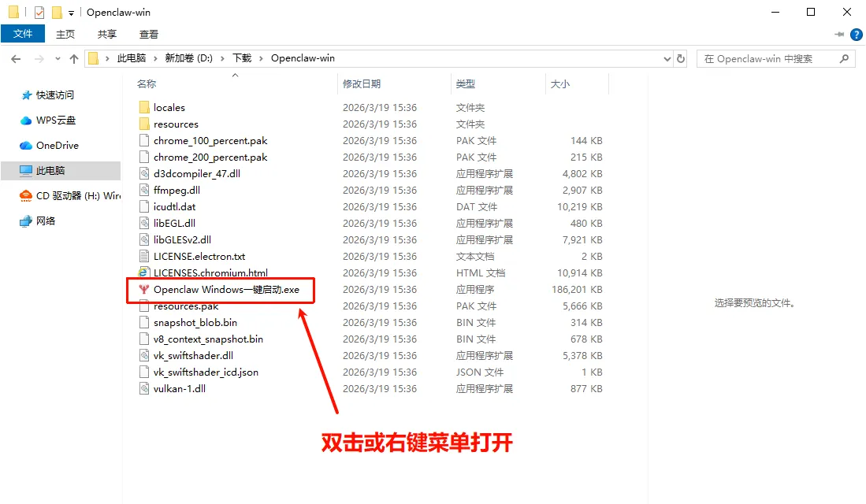Image resolution: width=866 pixels, height=504 pixels.
Task: Expand the address bar history dropdown
Action: 667,58
